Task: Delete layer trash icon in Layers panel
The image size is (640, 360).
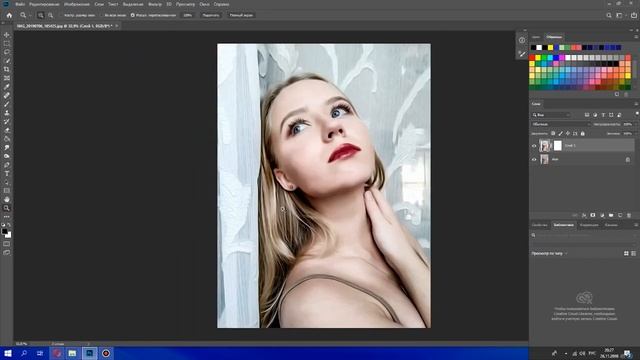Action: click(x=629, y=215)
